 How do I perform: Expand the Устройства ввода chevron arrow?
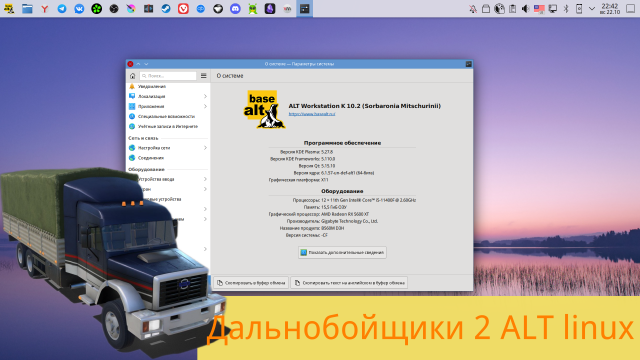pos(205,179)
